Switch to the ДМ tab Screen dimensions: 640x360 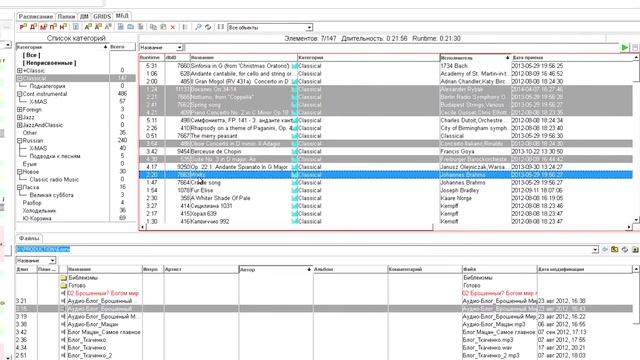click(84, 17)
